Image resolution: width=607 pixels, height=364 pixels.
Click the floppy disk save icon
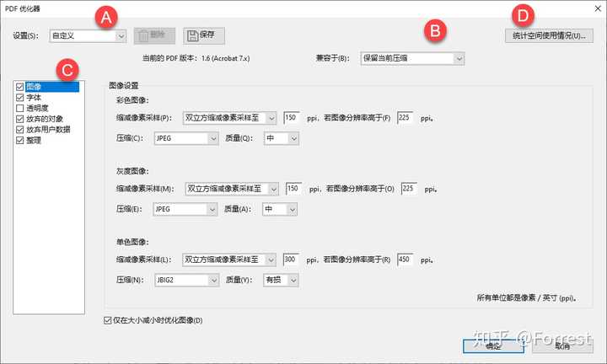pyautogui.click(x=192, y=35)
